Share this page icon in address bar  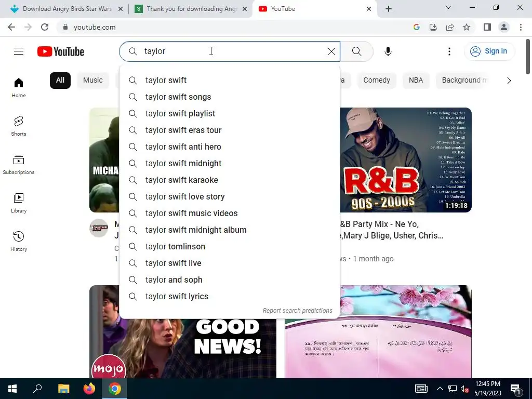tap(450, 27)
